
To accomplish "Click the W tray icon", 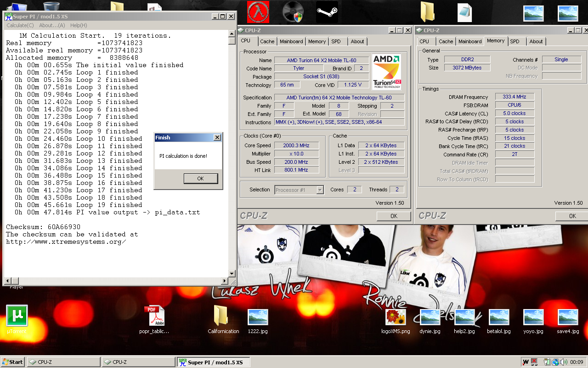I will pos(526,362).
